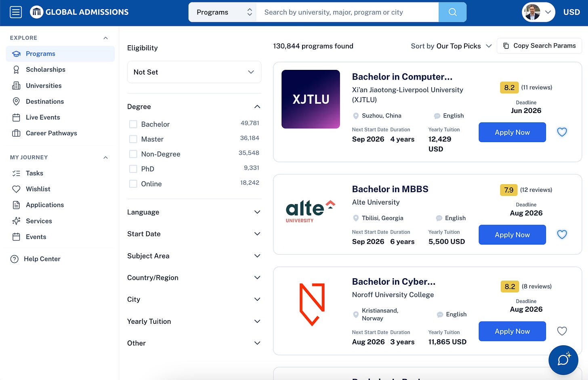Click the Applications document icon
The height and width of the screenshot is (380, 588).
[16, 205]
